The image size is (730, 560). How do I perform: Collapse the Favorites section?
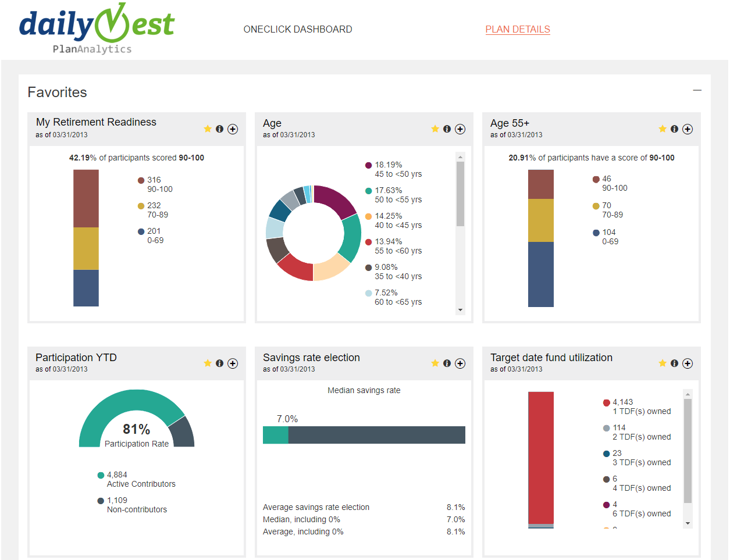click(x=697, y=91)
